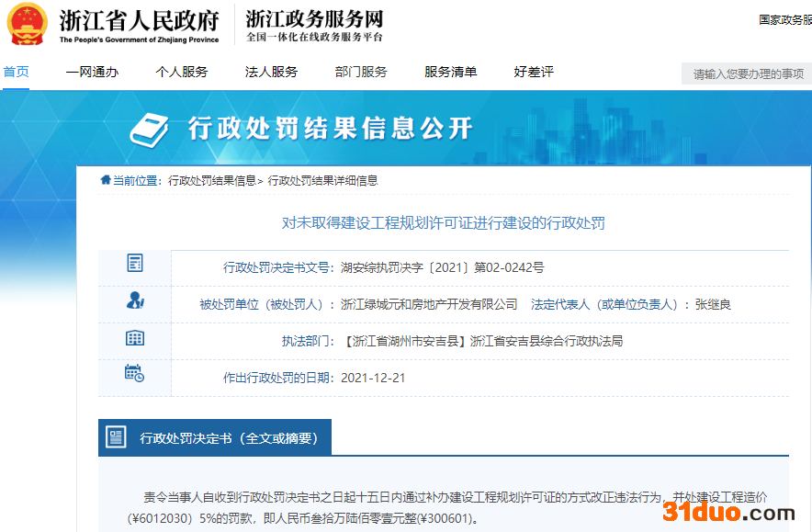812x532 pixels.
Task: Click the person icon in penalized unit row
Action: 135,300
